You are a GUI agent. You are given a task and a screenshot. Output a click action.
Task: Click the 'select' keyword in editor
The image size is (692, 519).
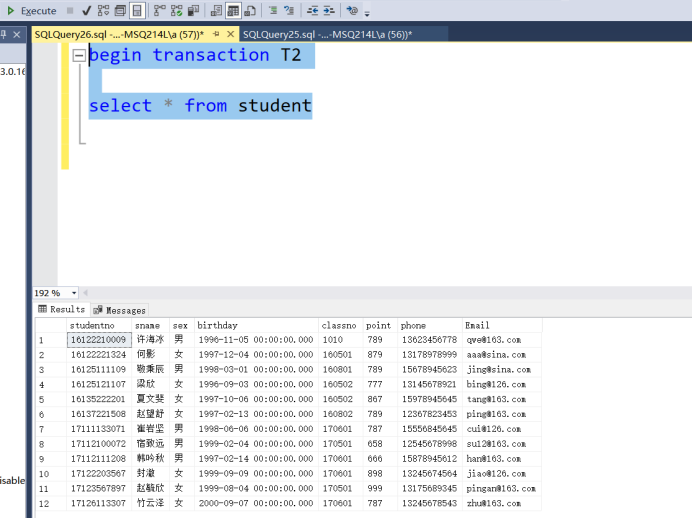(x=120, y=106)
